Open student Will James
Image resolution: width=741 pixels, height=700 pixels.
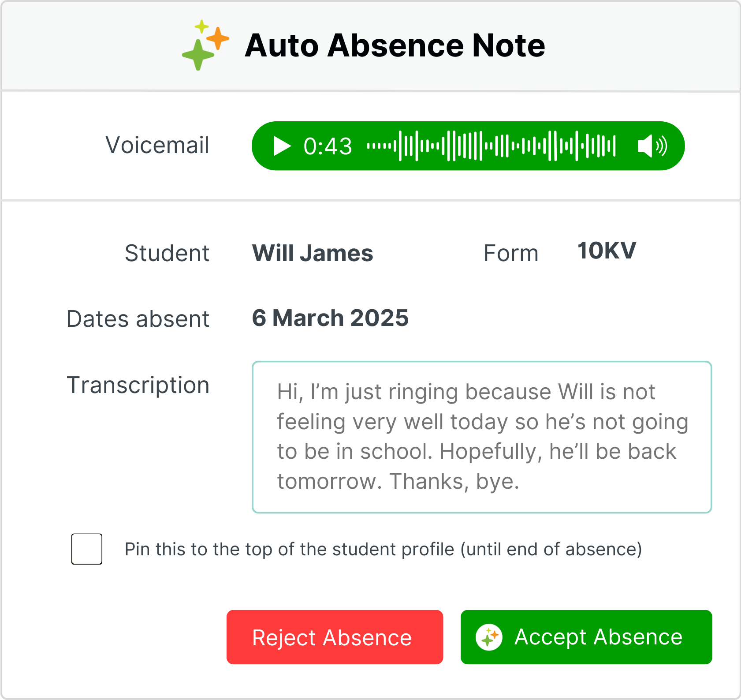pos(313,254)
